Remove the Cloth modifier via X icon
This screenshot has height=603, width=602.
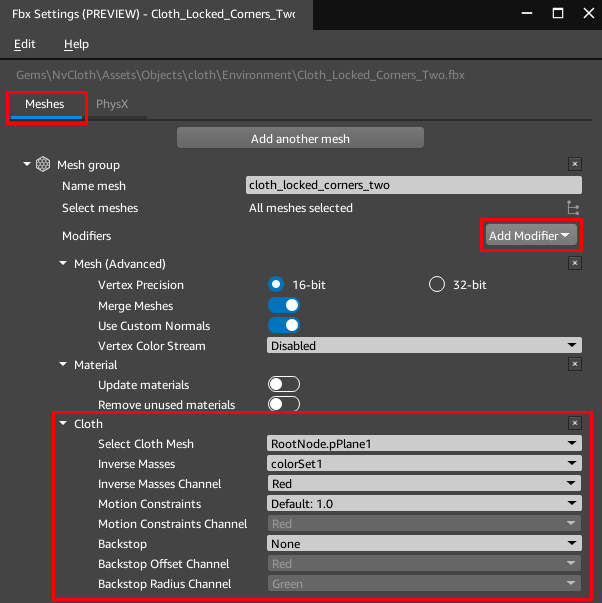[x=574, y=424]
